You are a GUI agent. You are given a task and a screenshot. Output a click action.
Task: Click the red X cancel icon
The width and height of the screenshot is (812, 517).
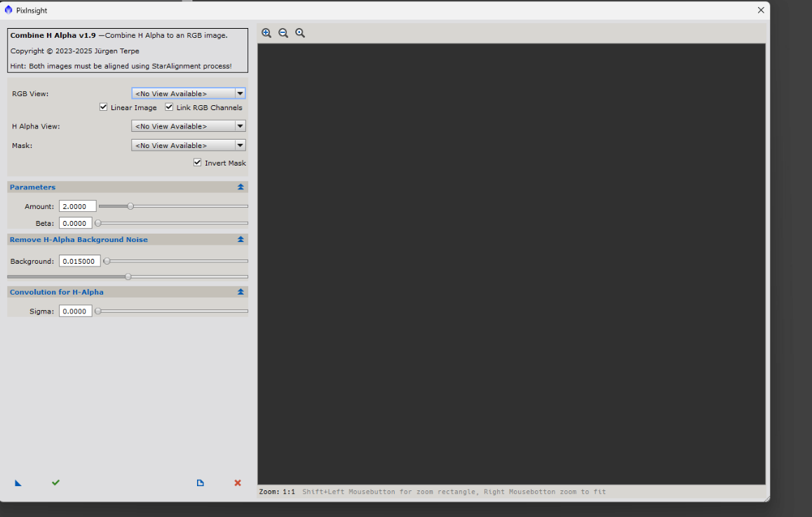[x=238, y=483]
